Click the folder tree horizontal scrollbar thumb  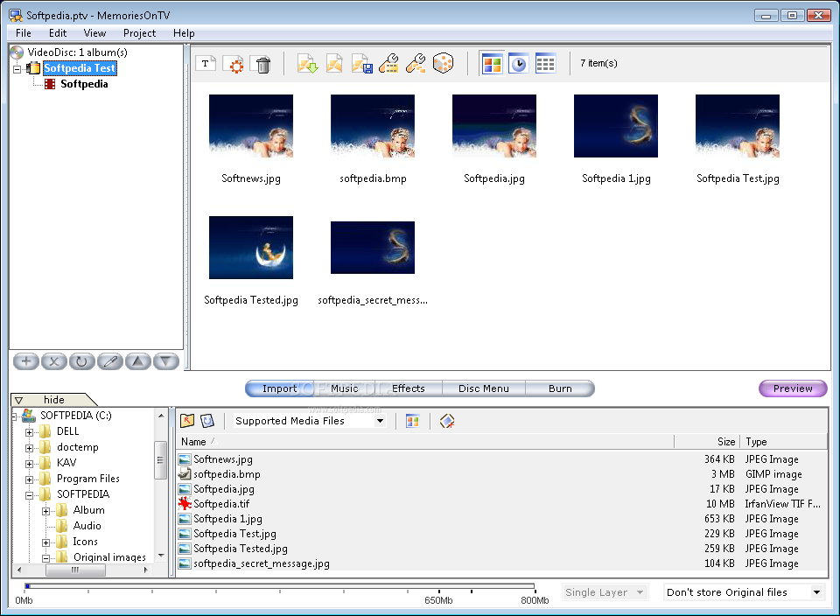pos(75,570)
